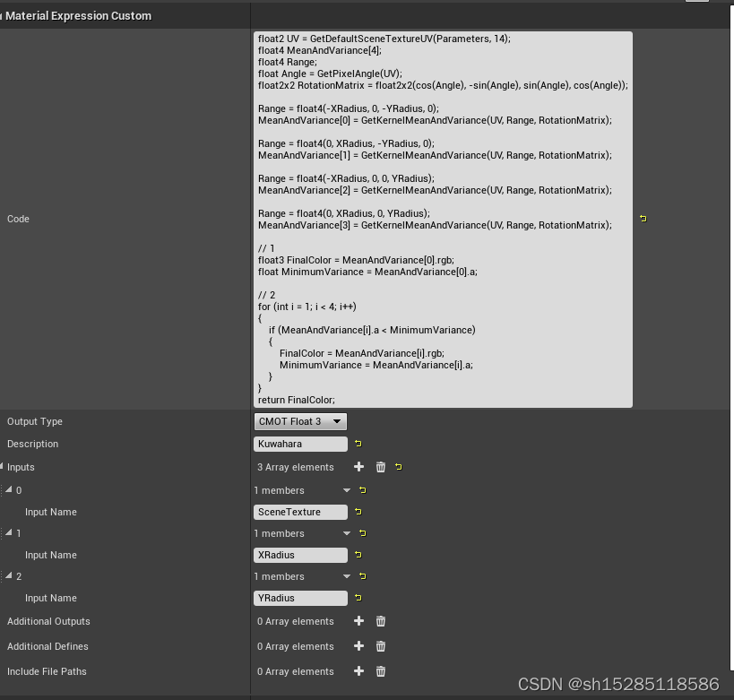Reset the YRadius input name
Screen dimensions: 734x700
pyautogui.click(x=358, y=598)
